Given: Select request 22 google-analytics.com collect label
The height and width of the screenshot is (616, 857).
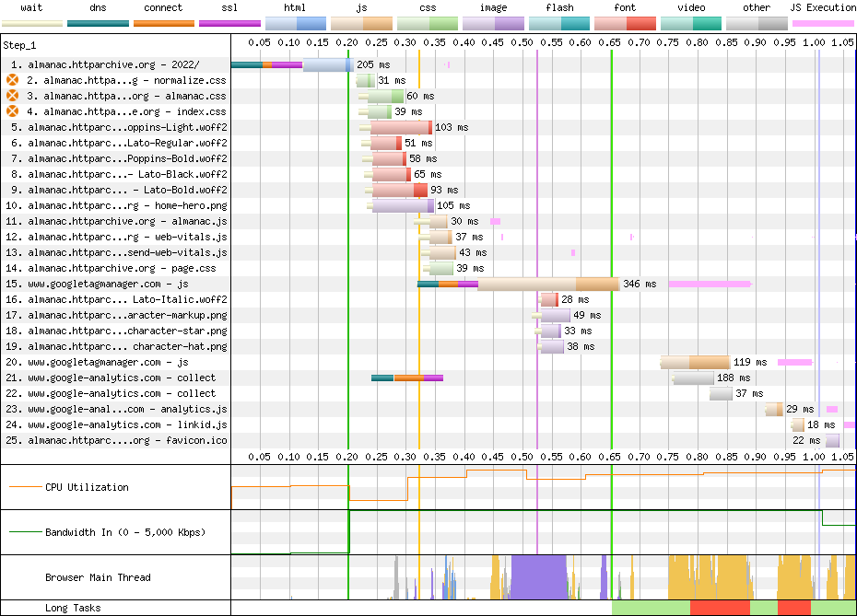Looking at the screenshot, I should click(111, 393).
